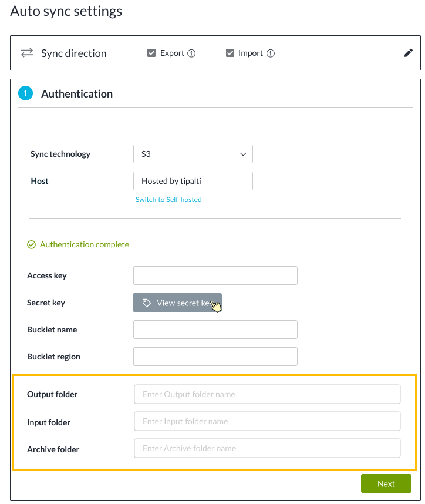Click the Sync direction label
425x504 pixels.
73,53
